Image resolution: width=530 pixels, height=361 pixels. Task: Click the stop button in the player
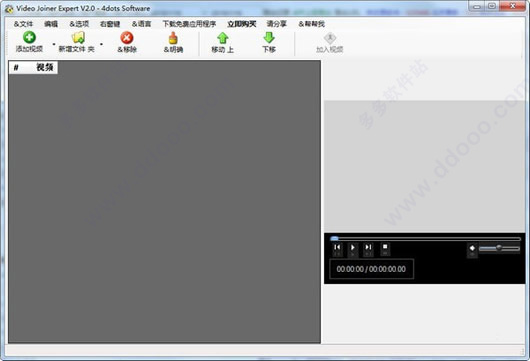click(x=385, y=248)
